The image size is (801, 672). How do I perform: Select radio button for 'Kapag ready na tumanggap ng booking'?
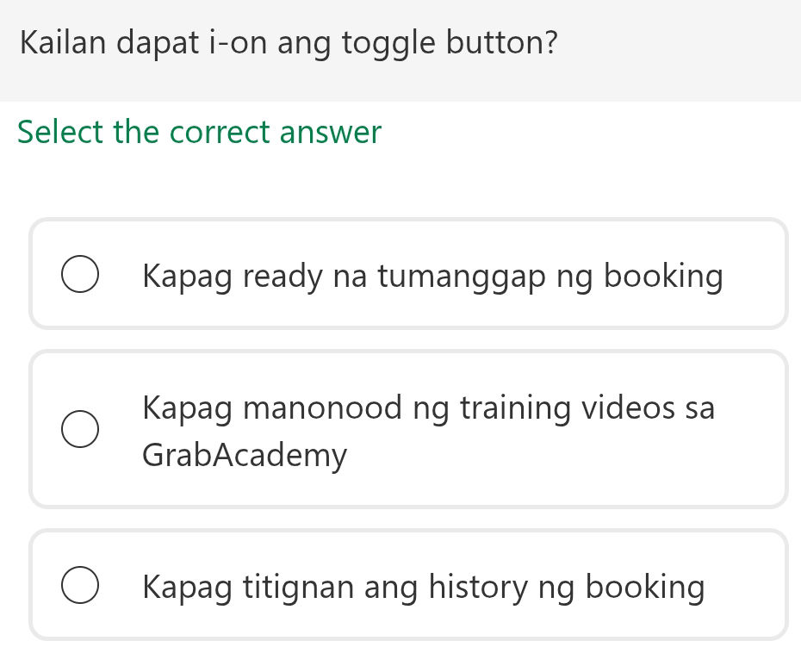pyautogui.click(x=80, y=273)
